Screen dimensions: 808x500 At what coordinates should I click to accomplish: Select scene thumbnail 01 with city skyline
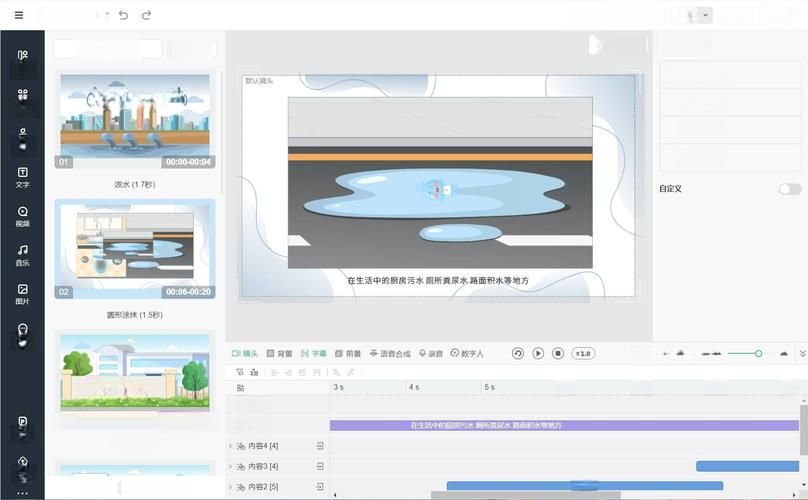[134, 120]
